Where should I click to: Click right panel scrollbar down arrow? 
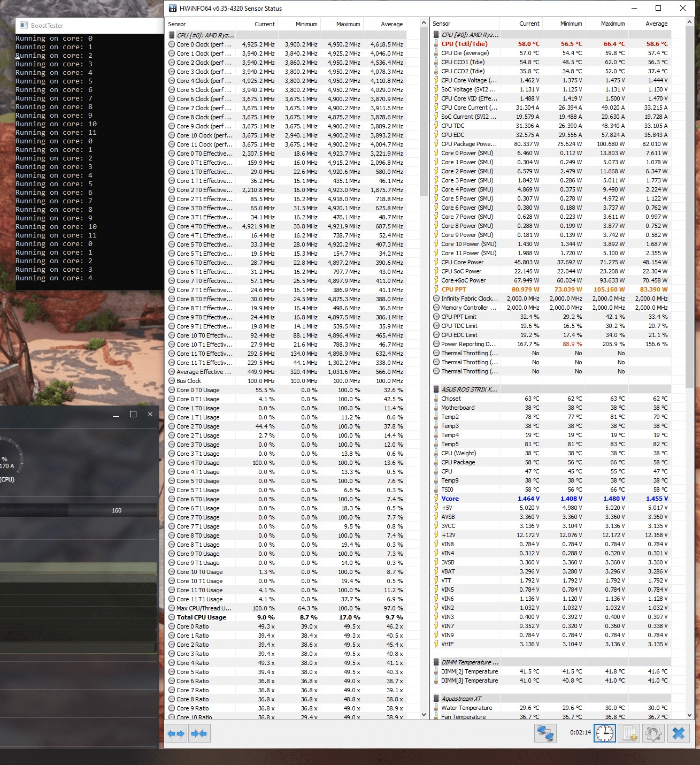pos(689,715)
